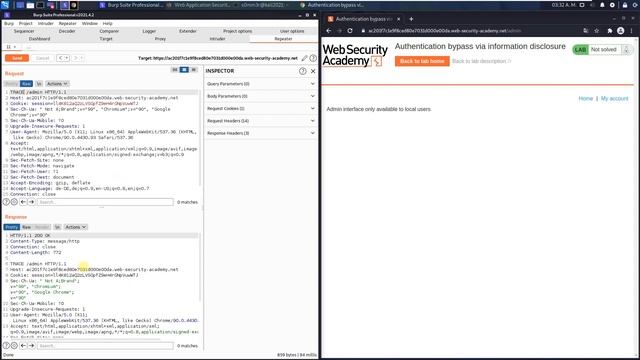Screen dimensions: 640x360
Task: Click Back to lab home button
Action: [422, 61]
